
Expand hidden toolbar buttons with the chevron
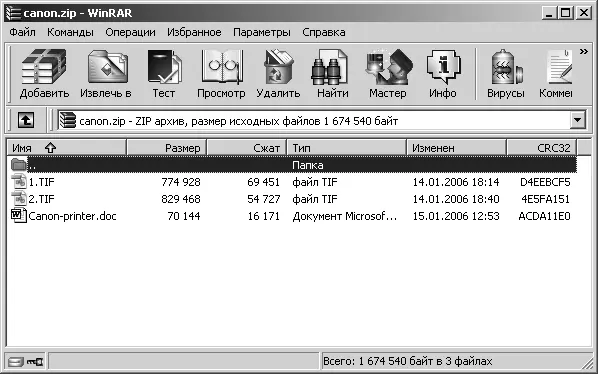[584, 51]
